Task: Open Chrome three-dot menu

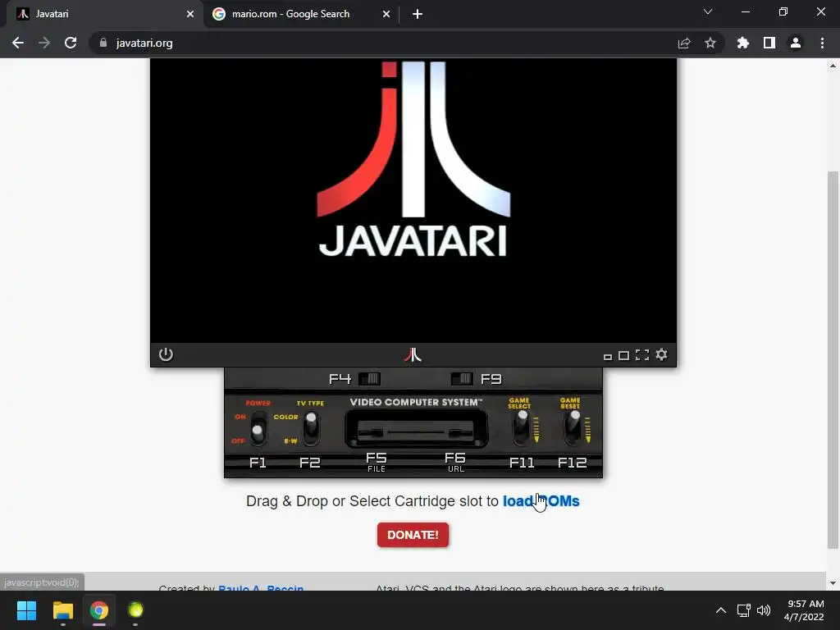Action: [x=822, y=43]
